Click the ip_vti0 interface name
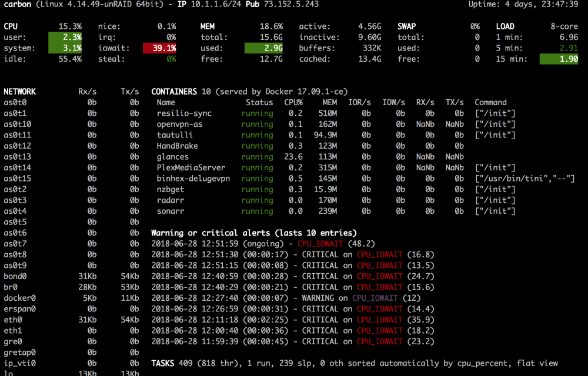The height and width of the screenshot is (376, 588). pyautogui.click(x=20, y=363)
